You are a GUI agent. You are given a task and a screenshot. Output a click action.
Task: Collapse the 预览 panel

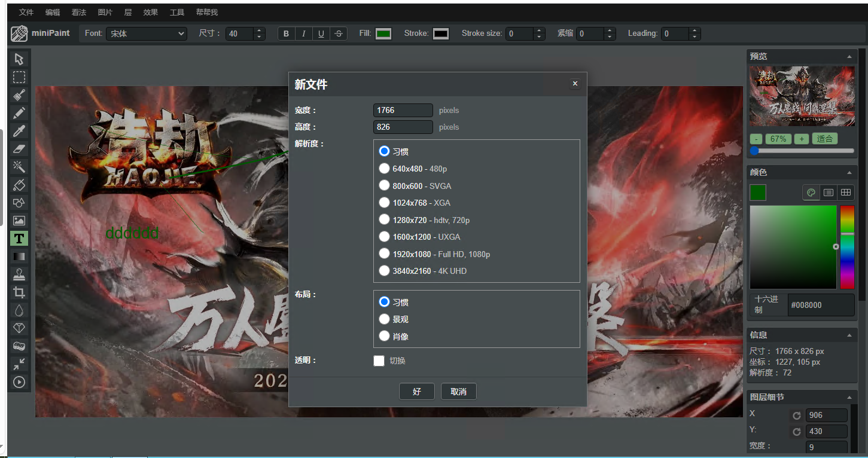[x=849, y=56]
